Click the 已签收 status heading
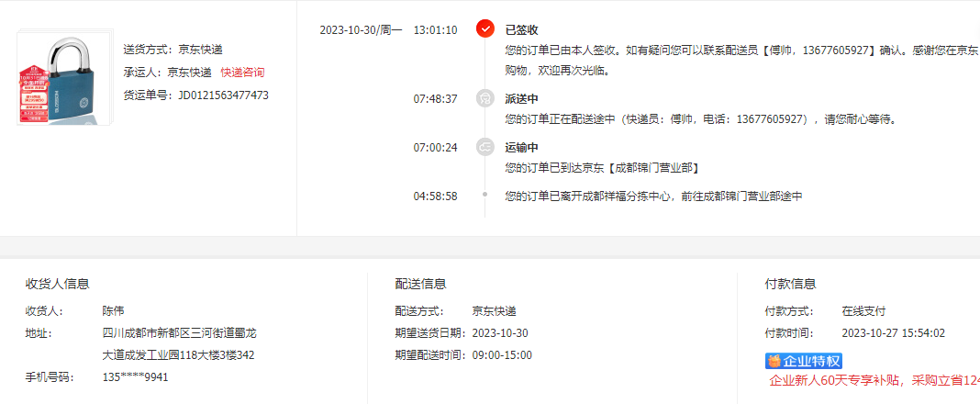The image size is (980, 404). click(522, 30)
